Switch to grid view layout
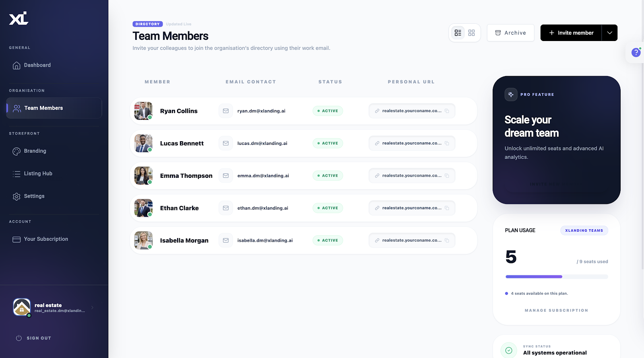644x358 pixels. (x=471, y=33)
